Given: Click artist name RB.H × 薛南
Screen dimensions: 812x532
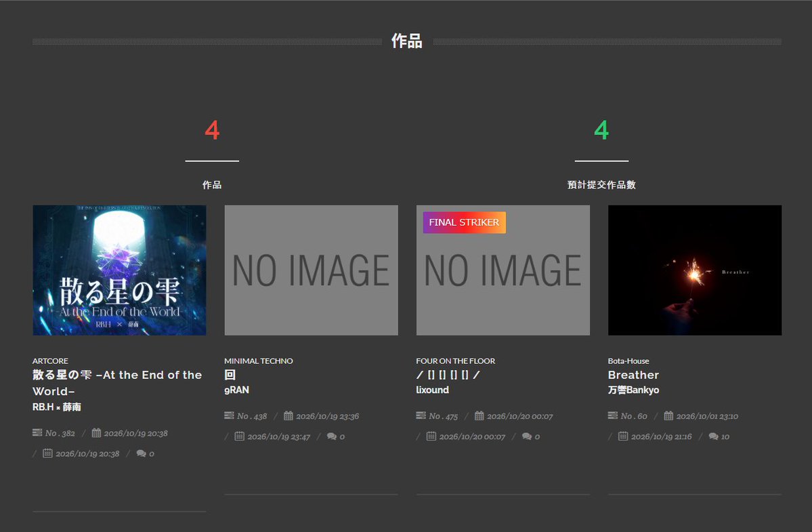Looking at the screenshot, I should pos(56,407).
